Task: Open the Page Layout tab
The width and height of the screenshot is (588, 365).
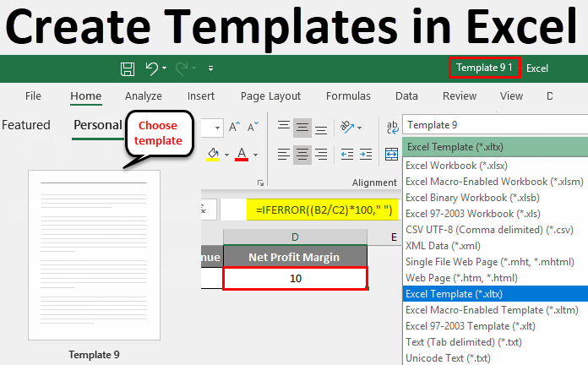Action: (270, 96)
